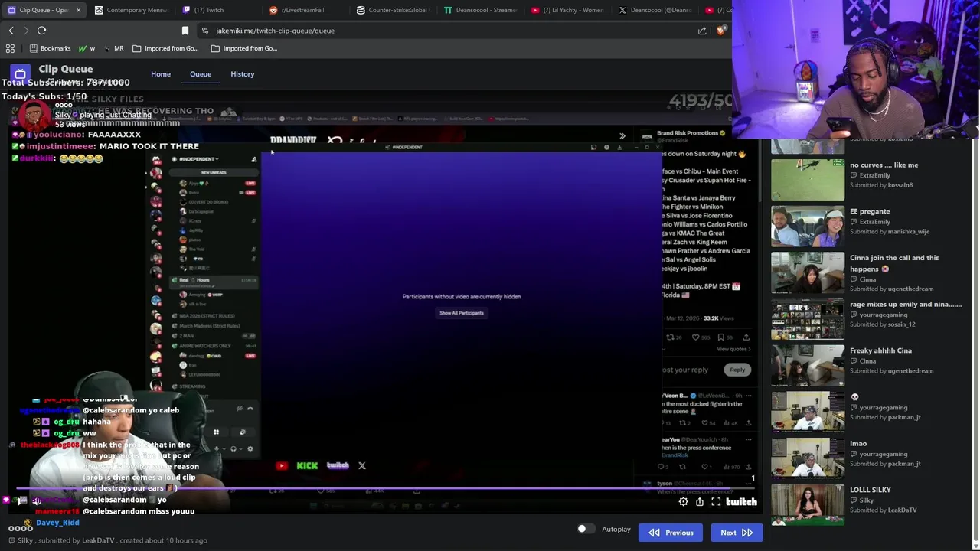Open the skull emoji clip by yourragegaming

pyautogui.click(x=808, y=412)
